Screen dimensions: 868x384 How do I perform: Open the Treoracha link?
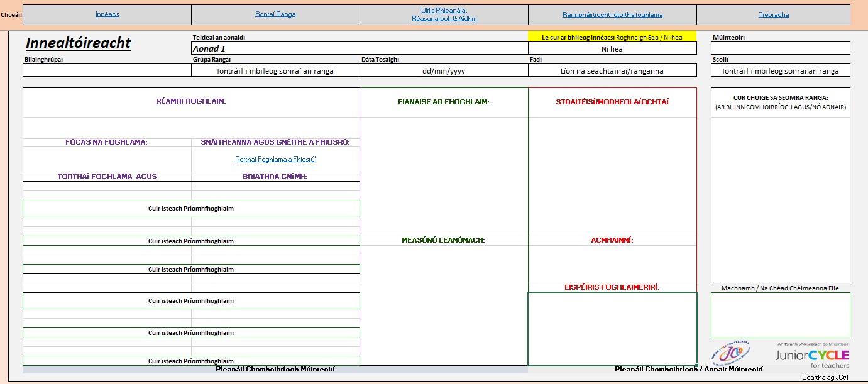coord(774,14)
